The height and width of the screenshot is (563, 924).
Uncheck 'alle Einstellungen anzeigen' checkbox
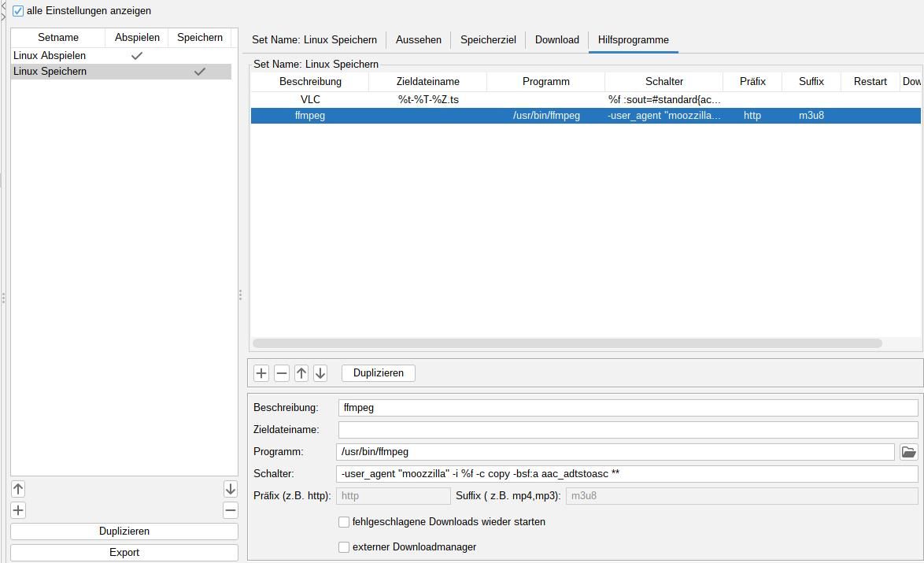[x=18, y=11]
